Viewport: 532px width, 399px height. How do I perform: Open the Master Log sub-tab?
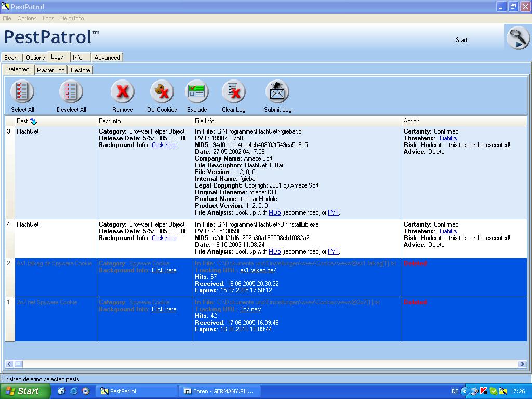pos(50,70)
